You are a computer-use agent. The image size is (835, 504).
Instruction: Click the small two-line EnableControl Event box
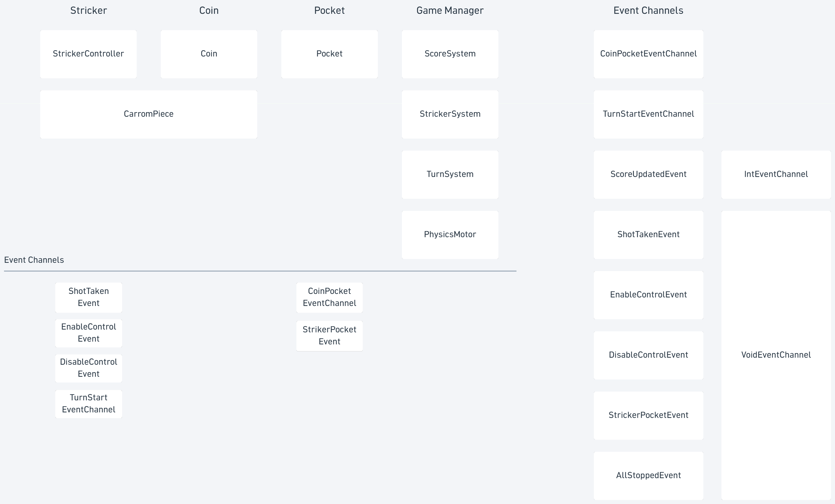point(88,333)
